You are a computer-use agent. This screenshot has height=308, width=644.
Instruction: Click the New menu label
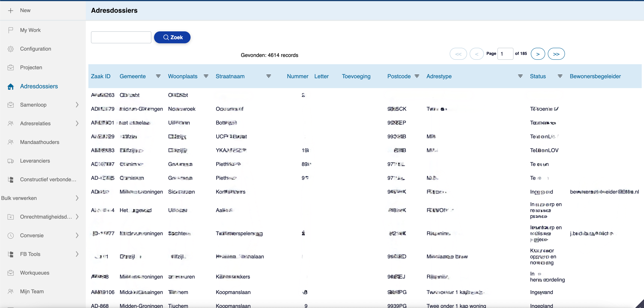click(25, 10)
